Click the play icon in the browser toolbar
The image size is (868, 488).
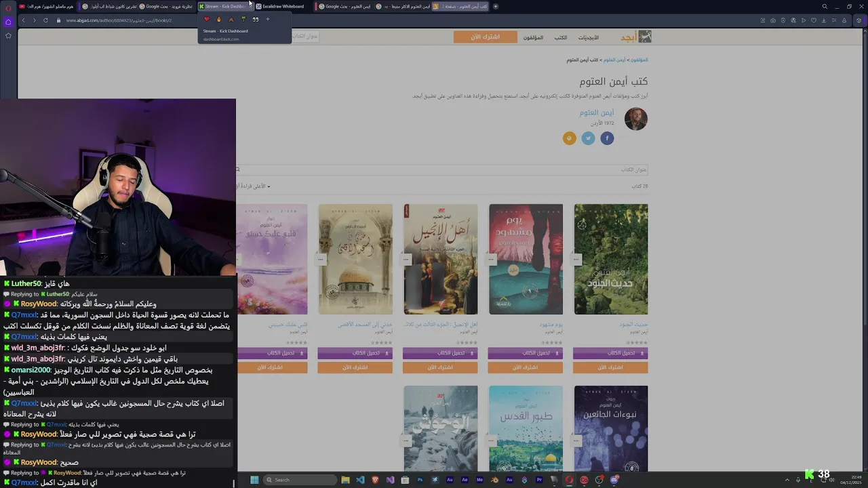tap(804, 20)
